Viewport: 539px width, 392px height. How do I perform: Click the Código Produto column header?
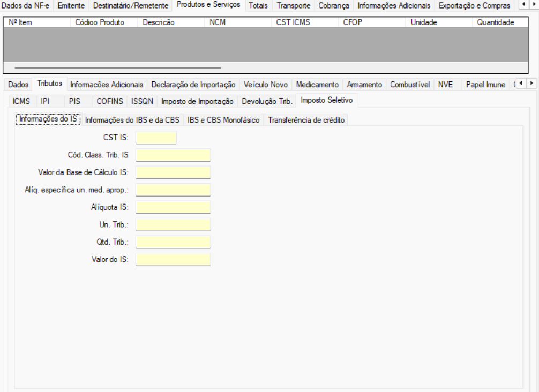[104, 22]
